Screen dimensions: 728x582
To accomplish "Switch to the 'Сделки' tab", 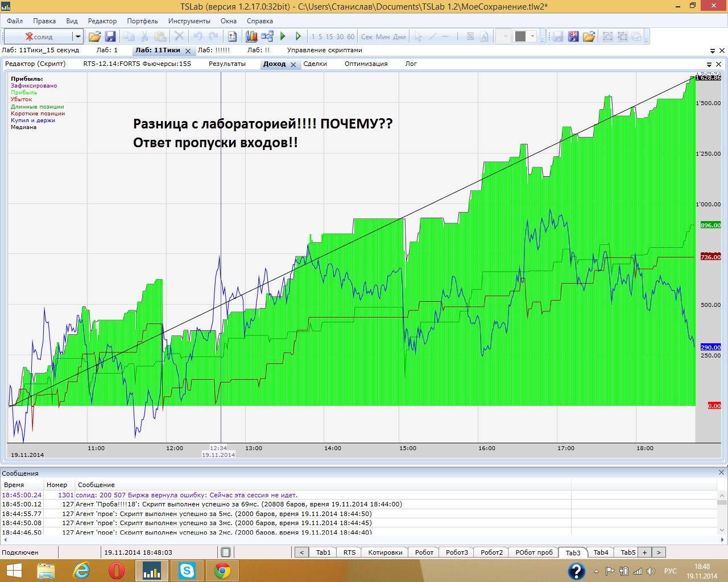I will tap(315, 64).
